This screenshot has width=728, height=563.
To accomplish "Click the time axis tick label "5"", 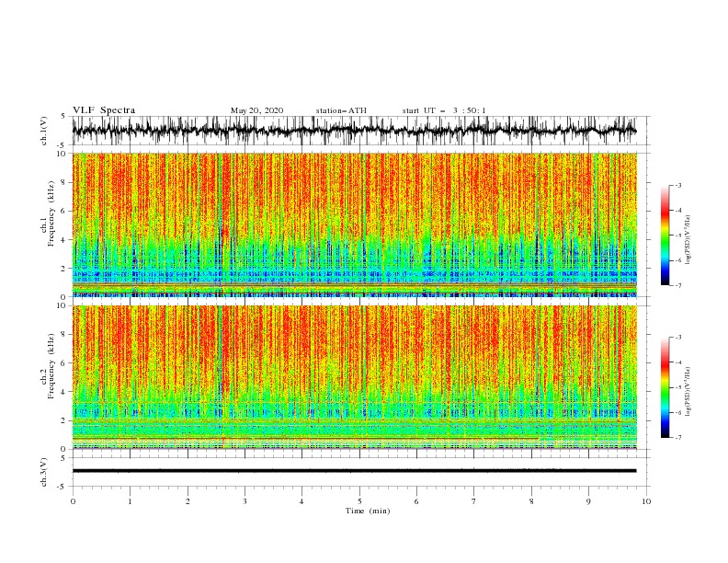I will tap(359, 501).
